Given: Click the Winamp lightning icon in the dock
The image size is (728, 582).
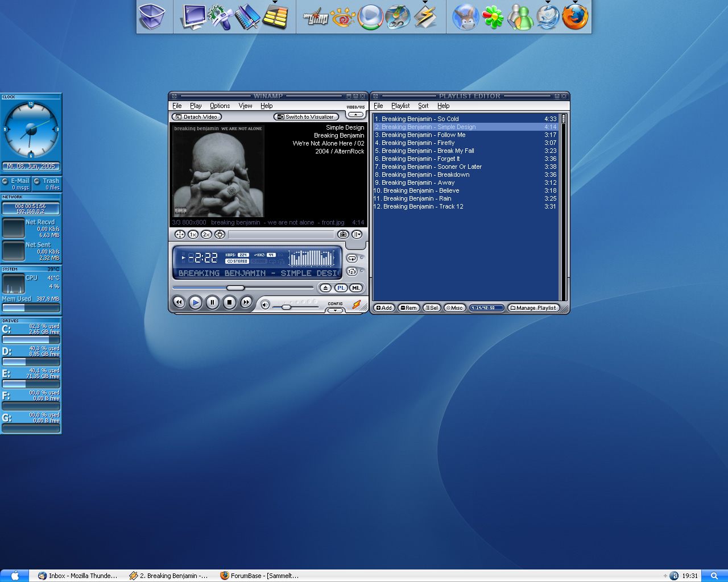Looking at the screenshot, I should point(425,18).
